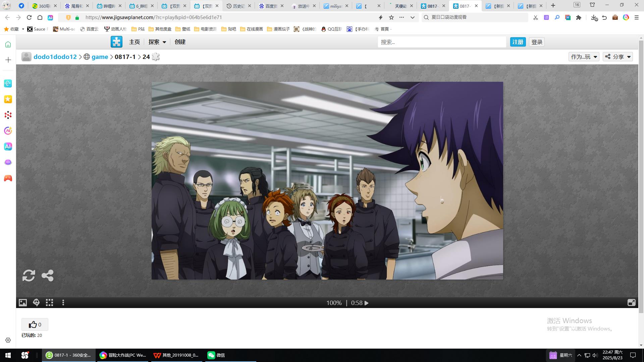Click the sidebar plus add icon
Screen dimensions: 644x362
tap(8, 60)
